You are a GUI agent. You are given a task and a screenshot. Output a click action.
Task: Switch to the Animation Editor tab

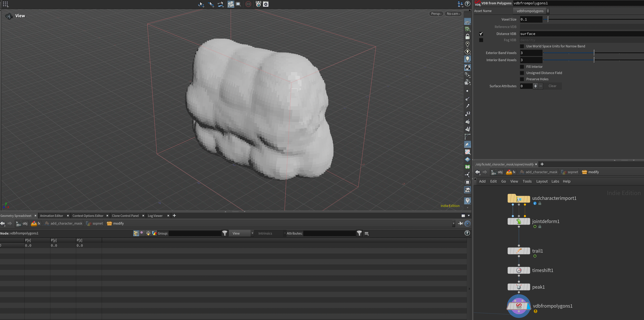[x=52, y=216]
